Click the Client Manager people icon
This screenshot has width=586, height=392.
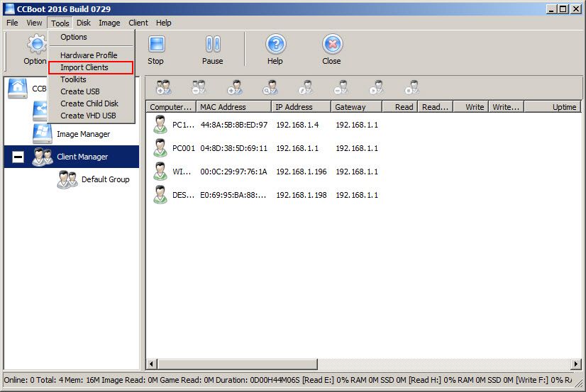tap(43, 157)
